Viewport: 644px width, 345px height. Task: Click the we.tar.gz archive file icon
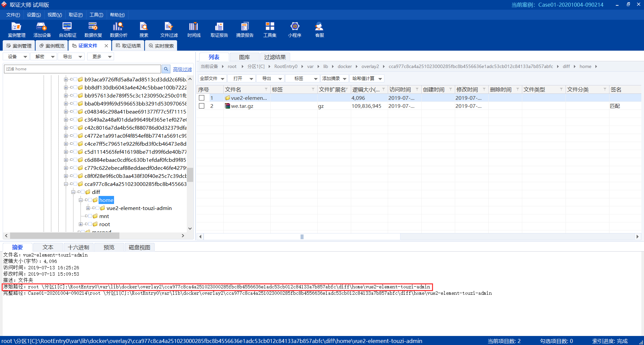coord(227,106)
